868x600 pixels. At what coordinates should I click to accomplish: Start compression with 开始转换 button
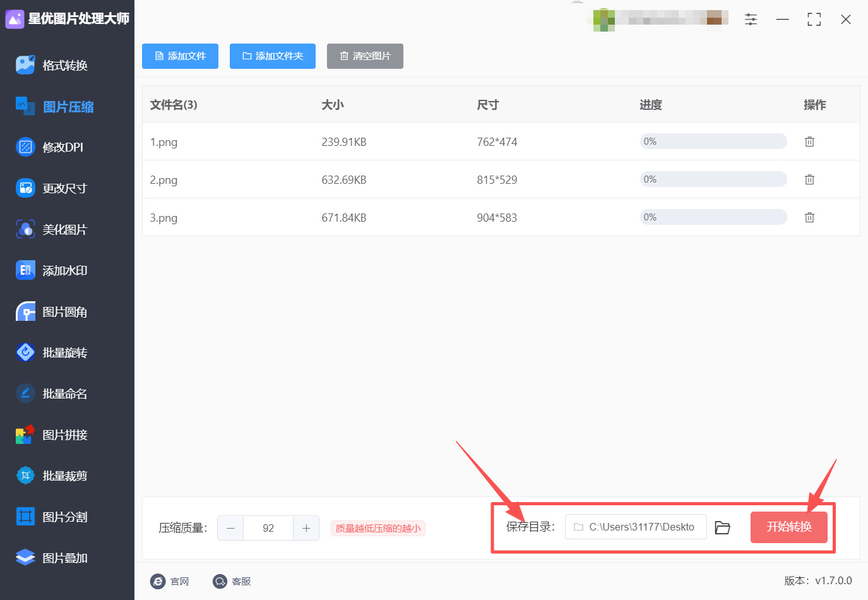click(x=788, y=527)
